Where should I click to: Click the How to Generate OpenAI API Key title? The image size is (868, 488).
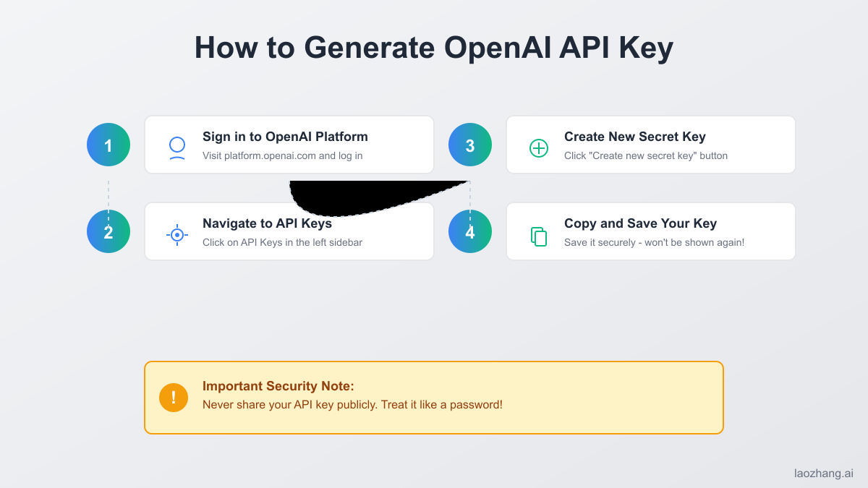(433, 48)
